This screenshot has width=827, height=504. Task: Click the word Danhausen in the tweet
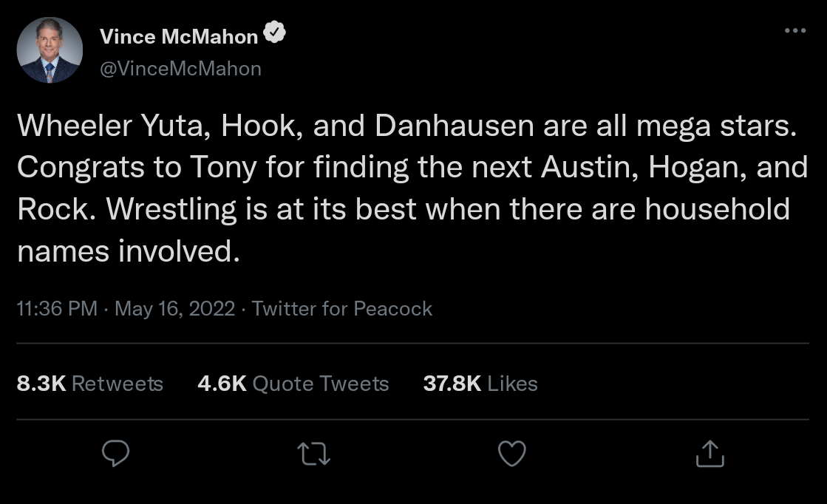(x=455, y=126)
